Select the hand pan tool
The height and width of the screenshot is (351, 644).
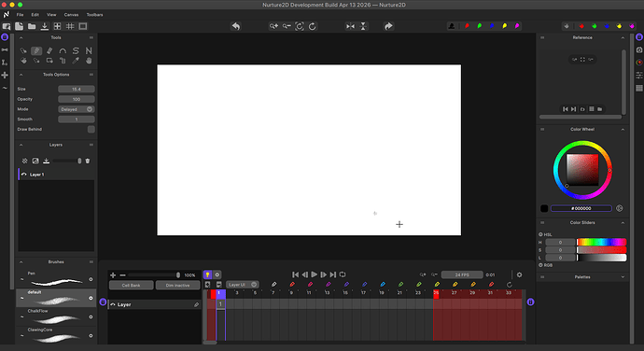point(89,61)
